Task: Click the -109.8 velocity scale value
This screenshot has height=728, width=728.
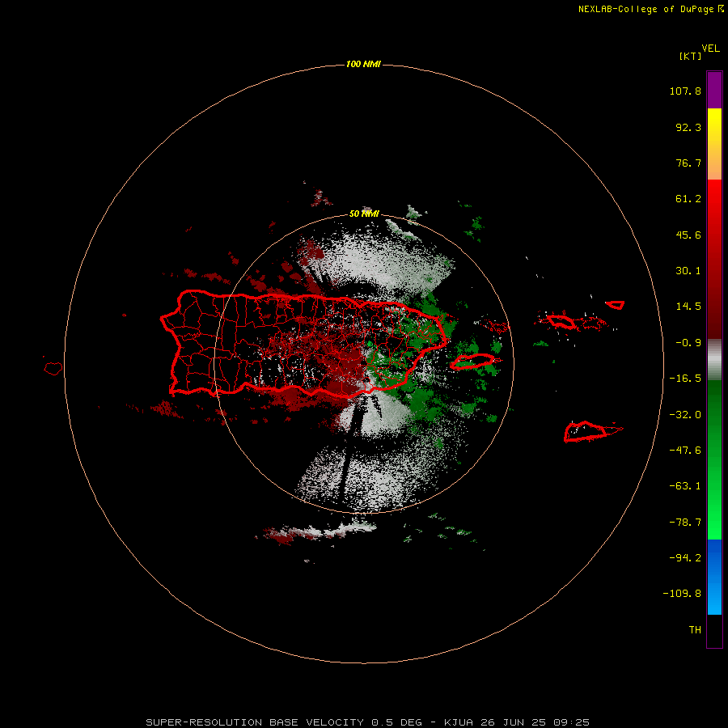Action: coord(682,594)
